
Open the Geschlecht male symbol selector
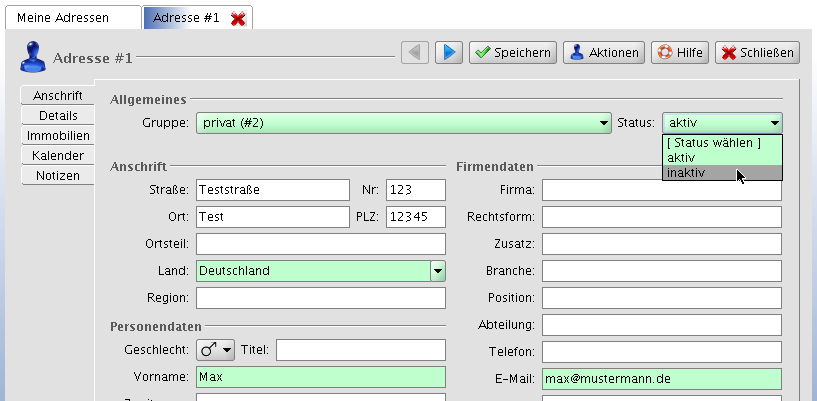216,349
